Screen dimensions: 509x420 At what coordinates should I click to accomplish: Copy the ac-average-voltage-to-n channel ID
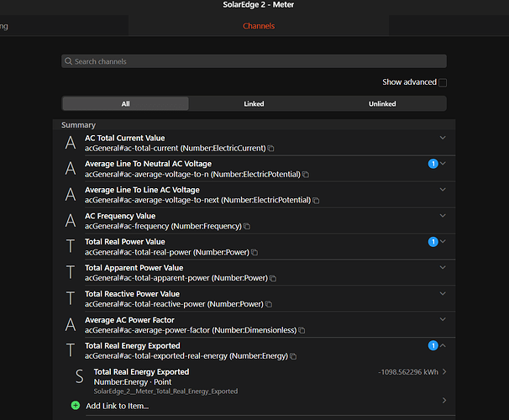pos(306,175)
